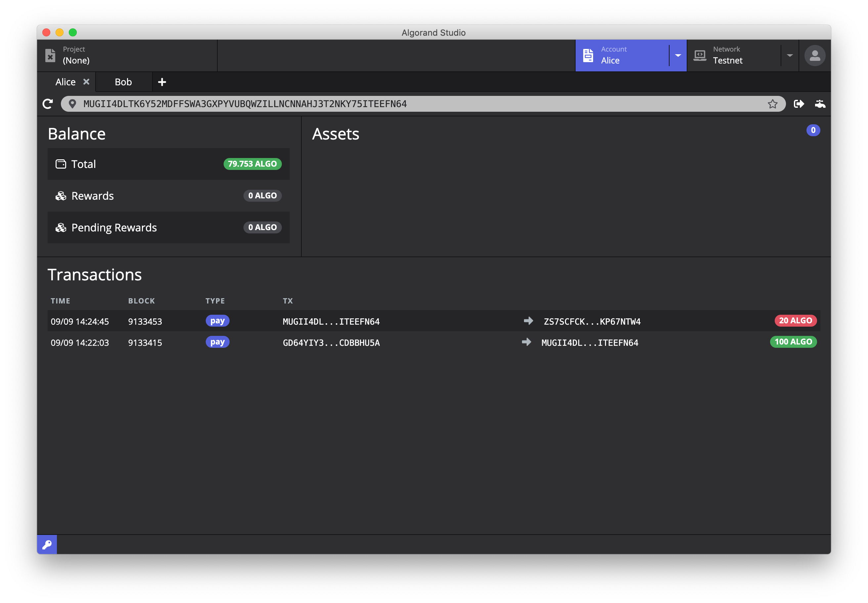This screenshot has width=868, height=603.
Task: Open the faucet to dispense test ALGO
Action: (820, 104)
